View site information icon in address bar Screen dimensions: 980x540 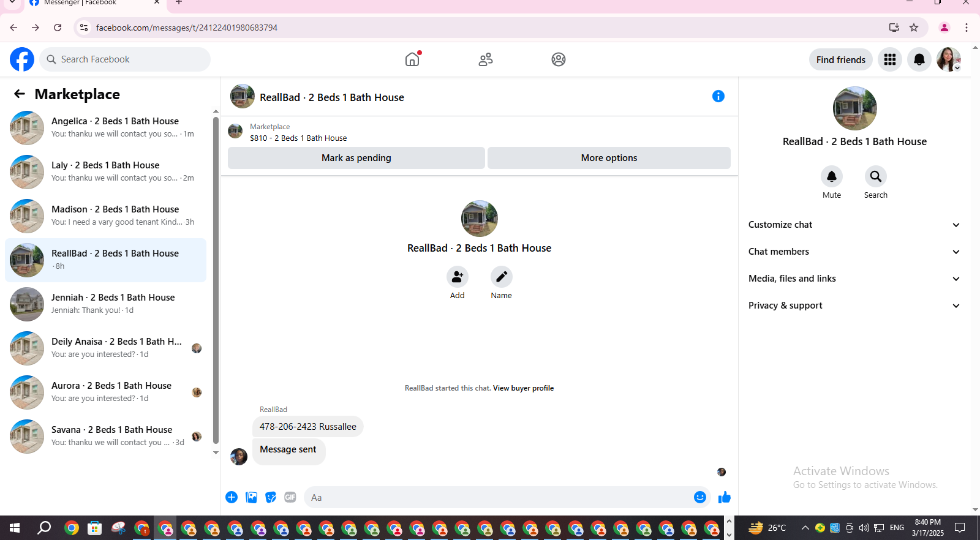pos(84,28)
